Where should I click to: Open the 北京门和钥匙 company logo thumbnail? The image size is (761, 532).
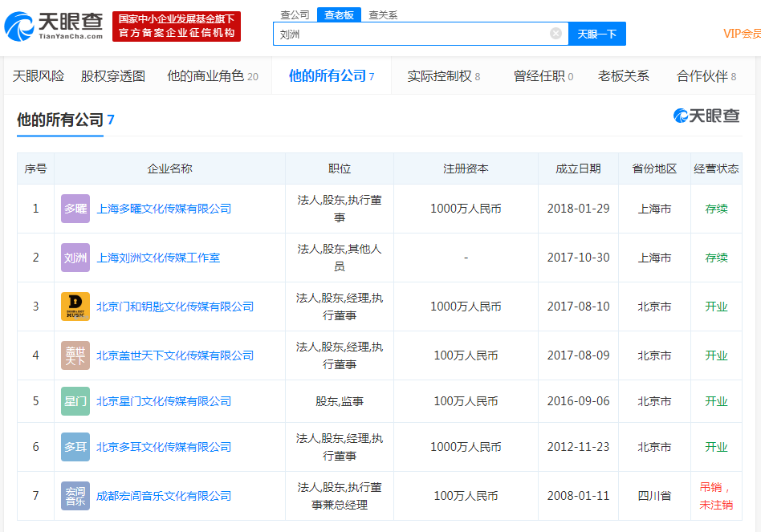75,307
